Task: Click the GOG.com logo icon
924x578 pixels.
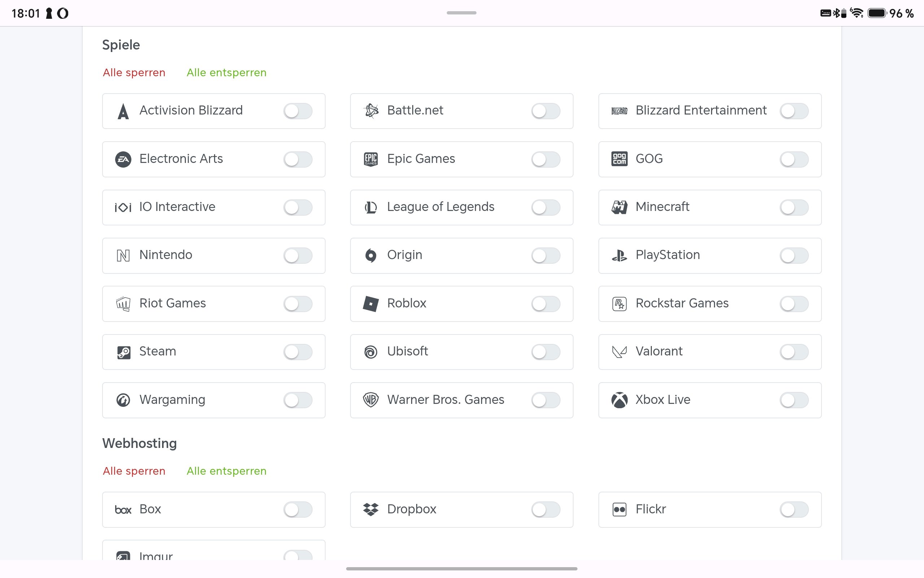Action: pos(619,159)
